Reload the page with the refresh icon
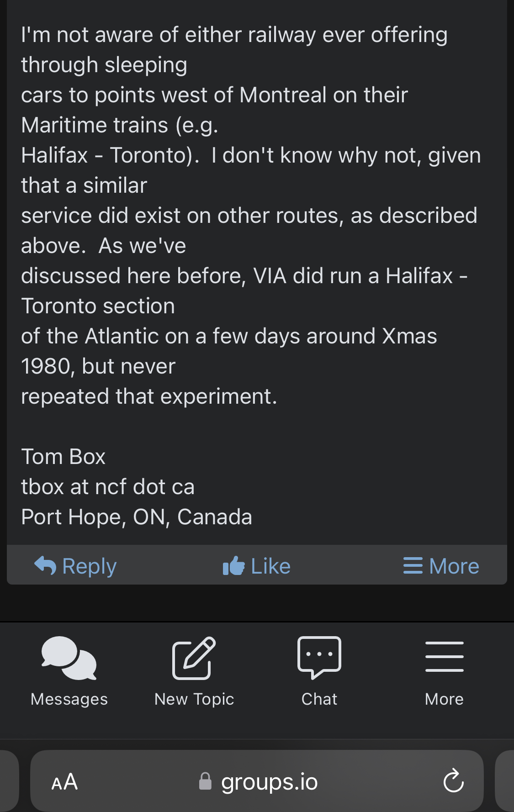Viewport: 514px width, 812px height. 453,781
